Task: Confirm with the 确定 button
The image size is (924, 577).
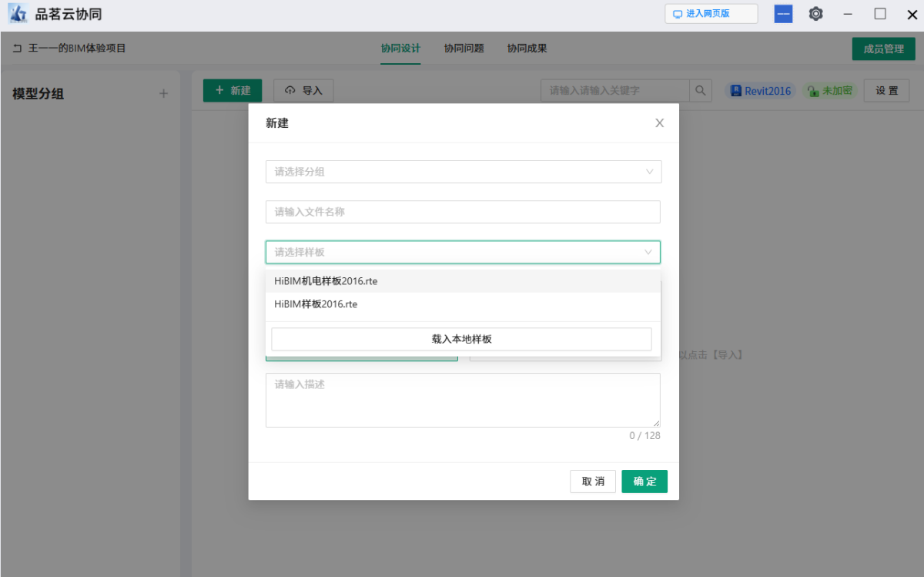Action: [x=644, y=481]
